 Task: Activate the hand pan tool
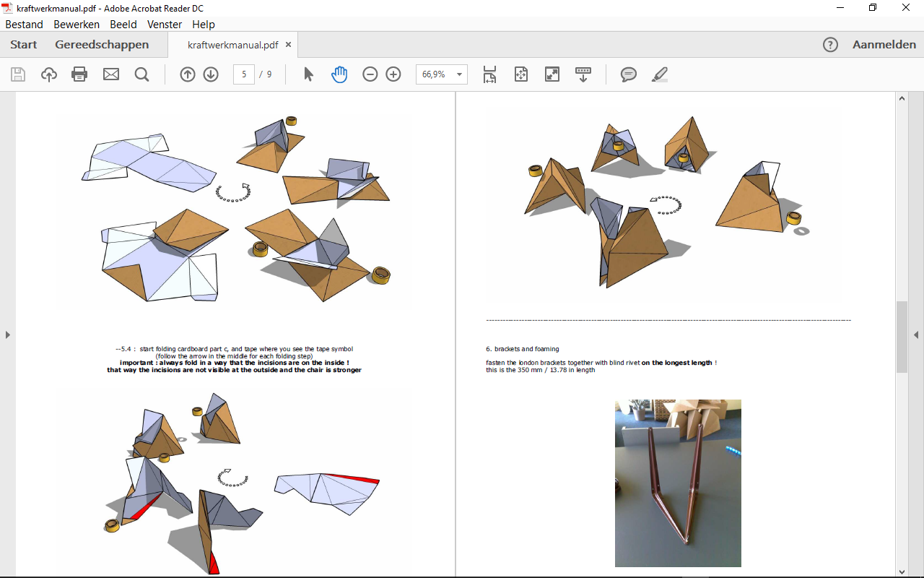click(x=339, y=74)
